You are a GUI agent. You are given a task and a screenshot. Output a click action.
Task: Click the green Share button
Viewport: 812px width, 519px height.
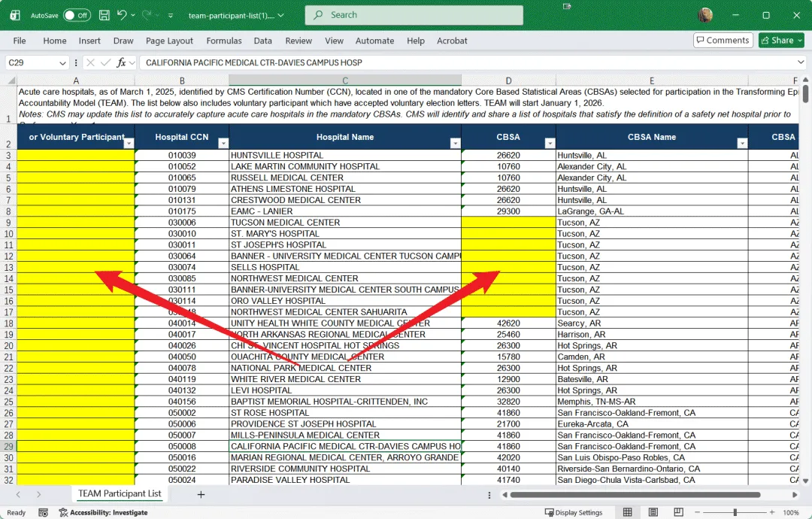pyautogui.click(x=782, y=40)
